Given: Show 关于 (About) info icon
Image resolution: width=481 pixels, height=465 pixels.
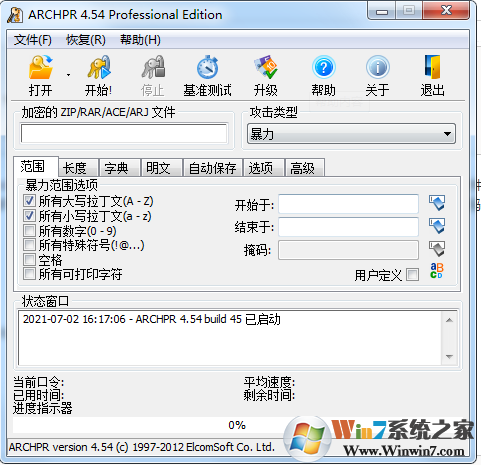Looking at the screenshot, I should click(378, 68).
